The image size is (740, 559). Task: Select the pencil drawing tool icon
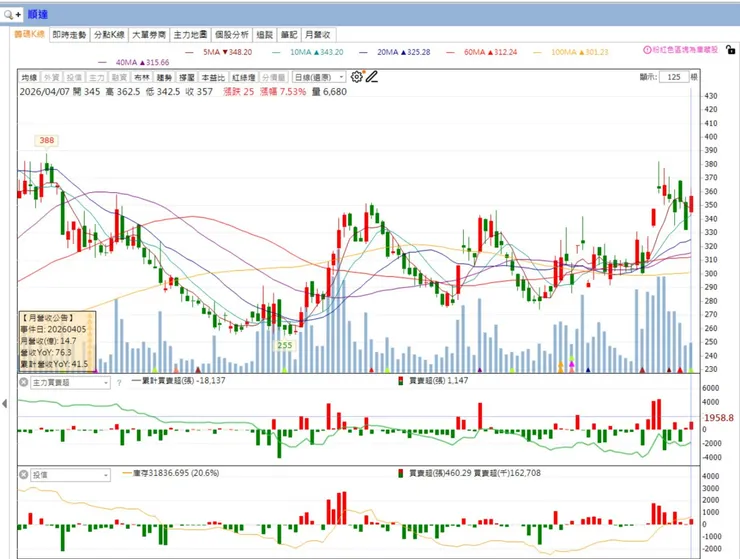(372, 76)
